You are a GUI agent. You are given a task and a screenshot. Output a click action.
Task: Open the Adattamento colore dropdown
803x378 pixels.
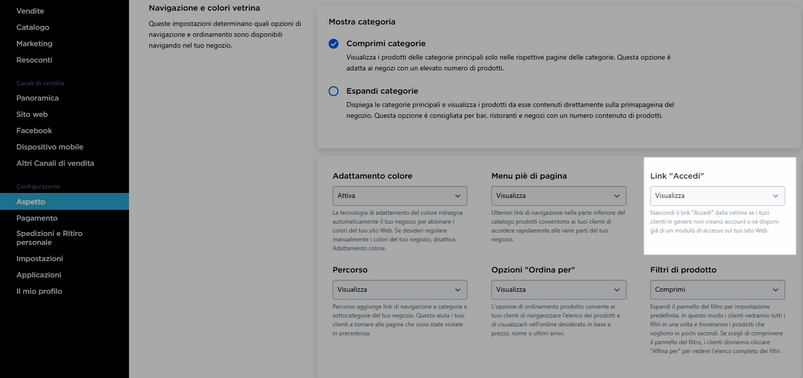click(399, 196)
